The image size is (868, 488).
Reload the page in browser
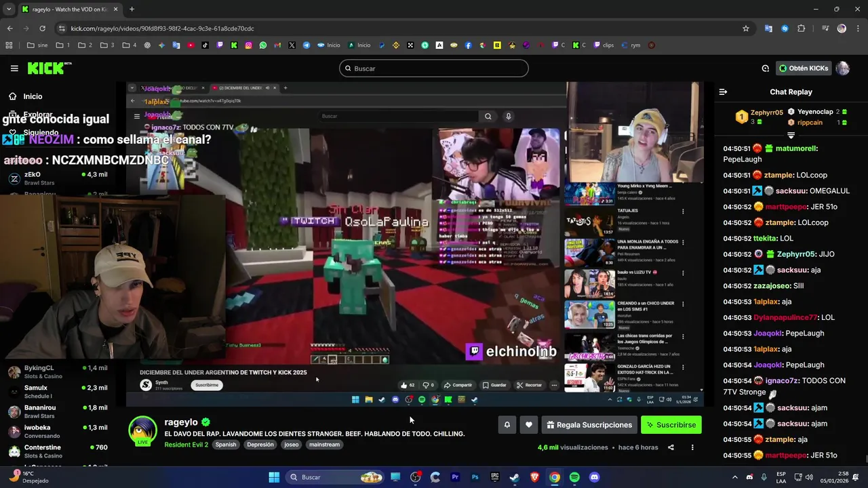(42, 28)
